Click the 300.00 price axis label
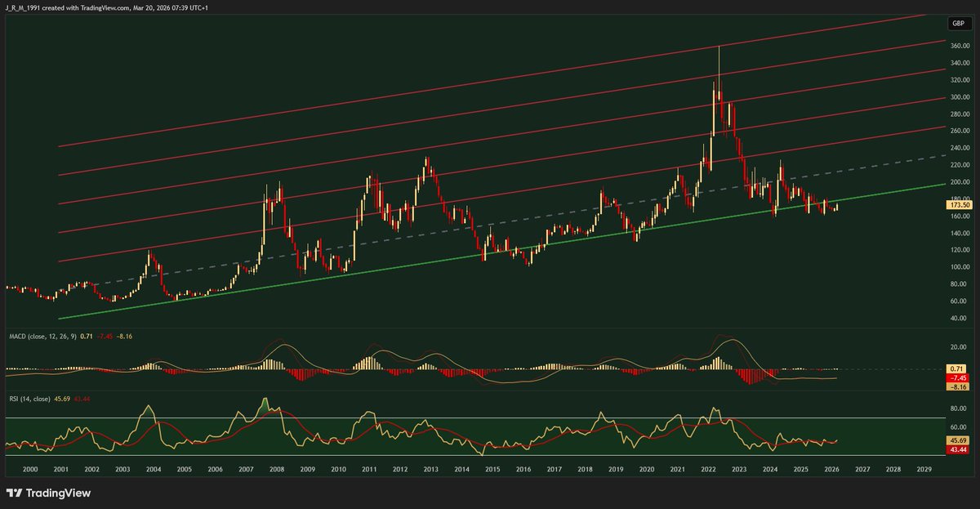The width and height of the screenshot is (980, 509). 959,97
